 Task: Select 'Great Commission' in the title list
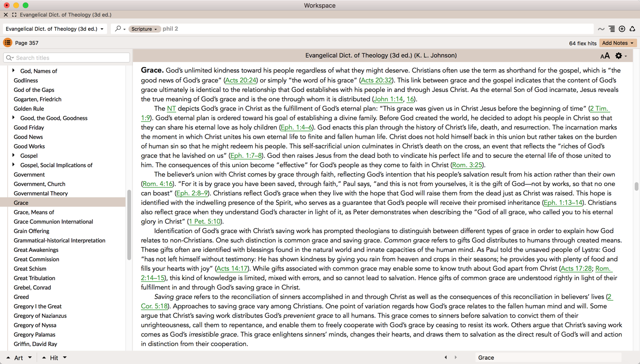tap(36, 259)
